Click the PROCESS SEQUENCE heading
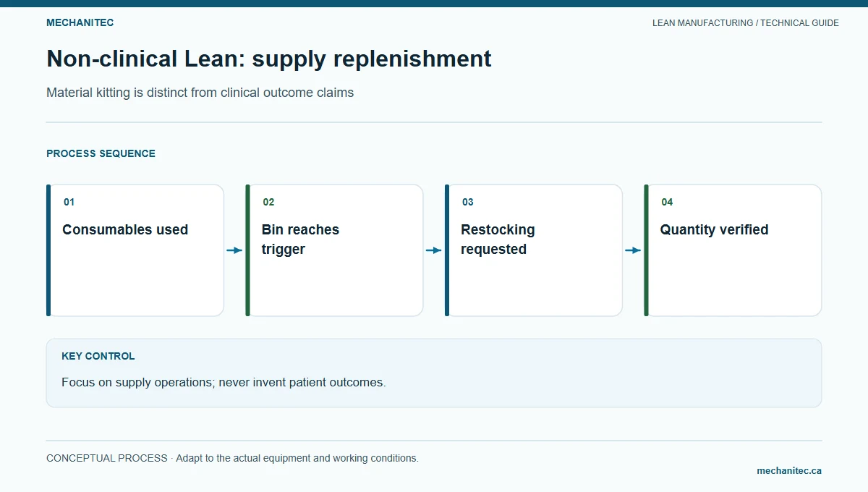Screen dimensions: 868x492 (101, 153)
